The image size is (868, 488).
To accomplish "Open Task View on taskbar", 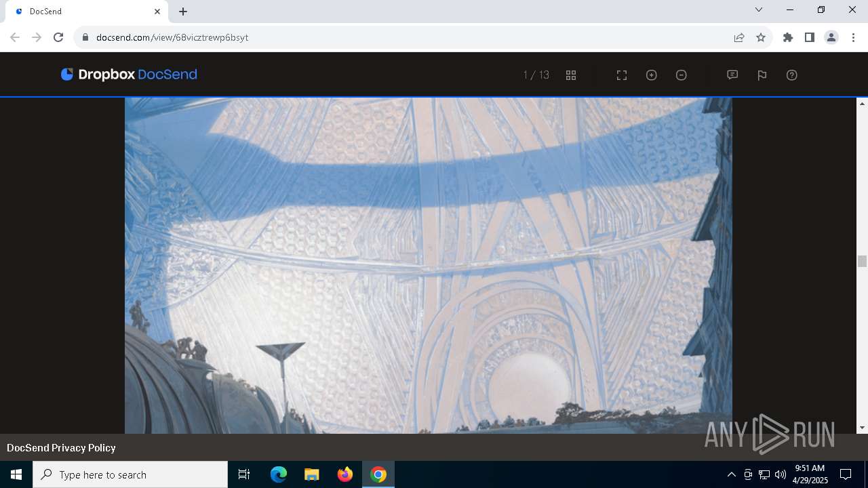I will pyautogui.click(x=244, y=474).
